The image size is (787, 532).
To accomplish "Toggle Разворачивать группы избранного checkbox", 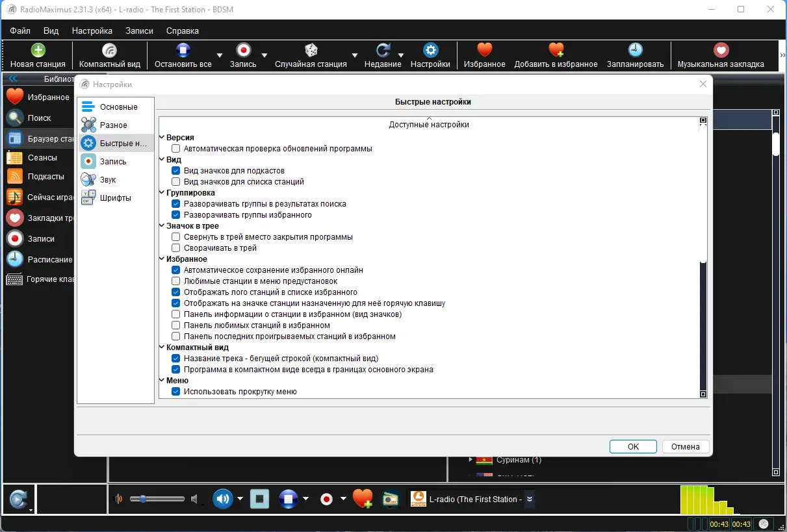I will 175,215.
